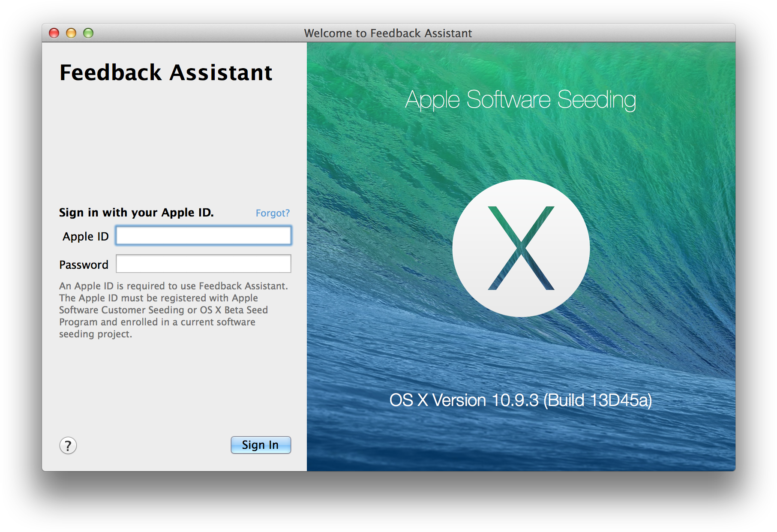Click the Apple Software Seeding text
The width and height of the screenshot is (777, 532).
point(520,99)
